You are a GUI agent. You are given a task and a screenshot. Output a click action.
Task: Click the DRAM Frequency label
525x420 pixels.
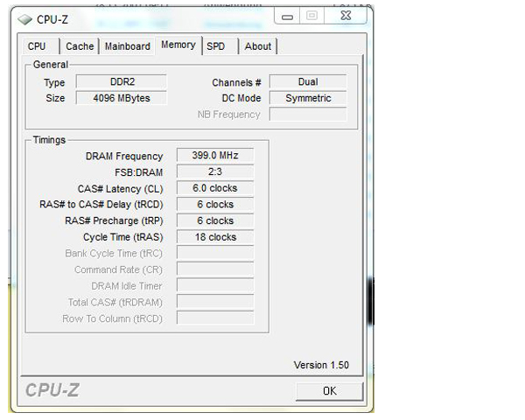pos(124,157)
